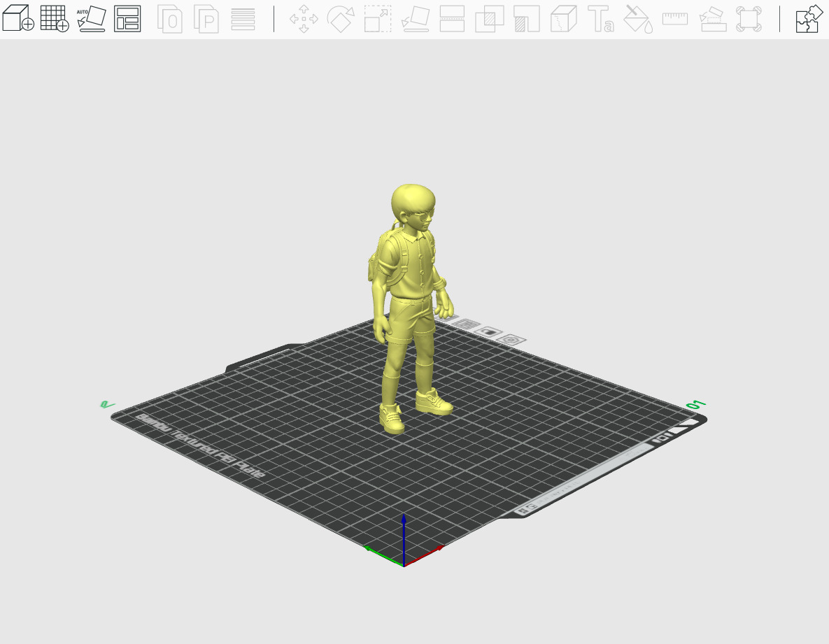Open the Measure ruler tool

[675, 19]
